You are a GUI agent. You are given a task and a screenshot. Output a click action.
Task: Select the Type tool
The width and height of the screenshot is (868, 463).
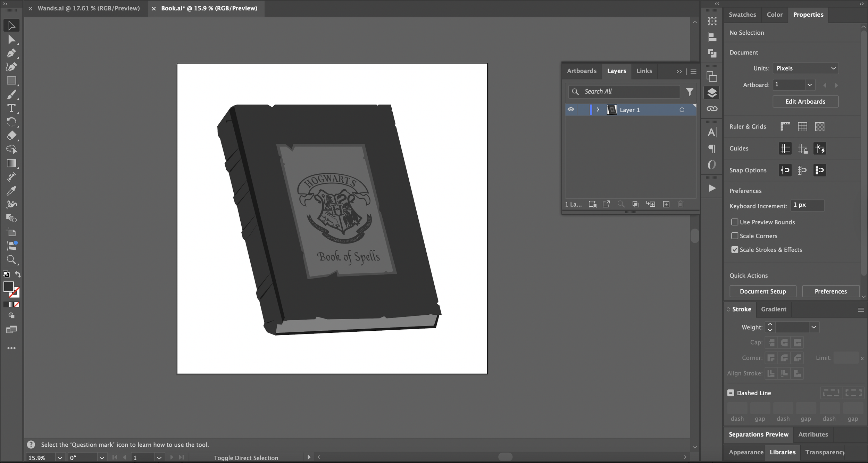[11, 108]
